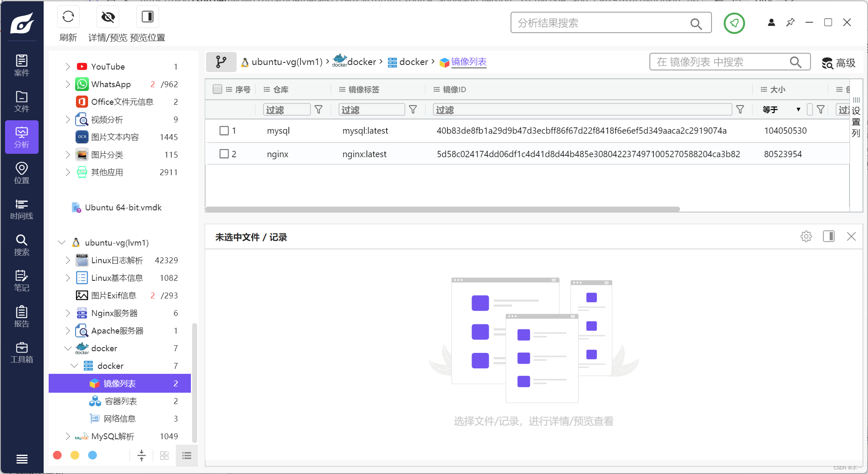Open the 时间线 sidebar section
Screen dimensions: 868x474
[22, 209]
